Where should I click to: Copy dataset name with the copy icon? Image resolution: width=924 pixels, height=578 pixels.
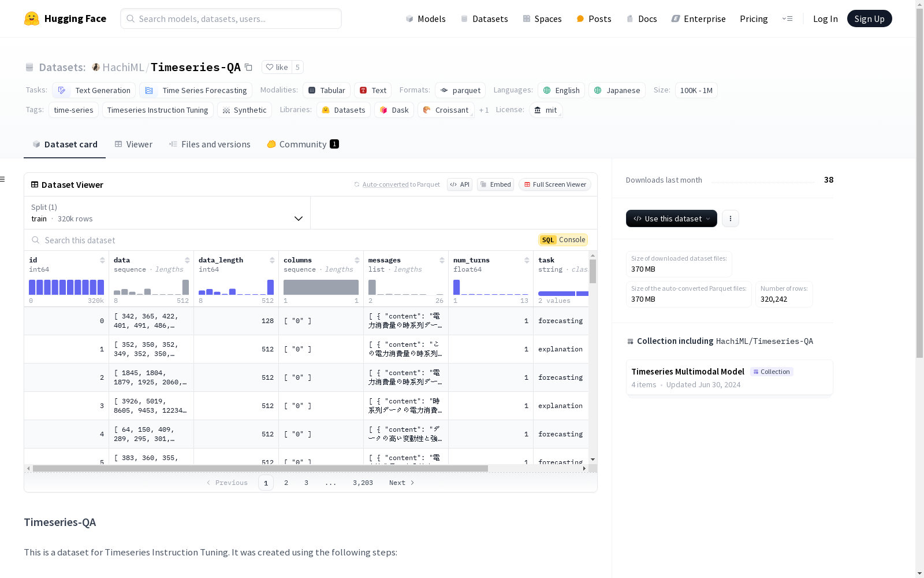point(248,67)
